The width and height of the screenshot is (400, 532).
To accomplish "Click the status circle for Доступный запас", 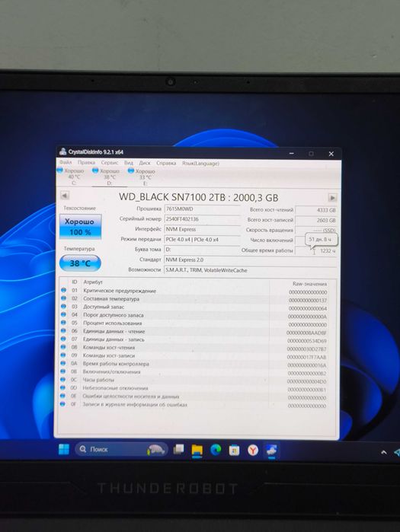I will tap(63, 307).
